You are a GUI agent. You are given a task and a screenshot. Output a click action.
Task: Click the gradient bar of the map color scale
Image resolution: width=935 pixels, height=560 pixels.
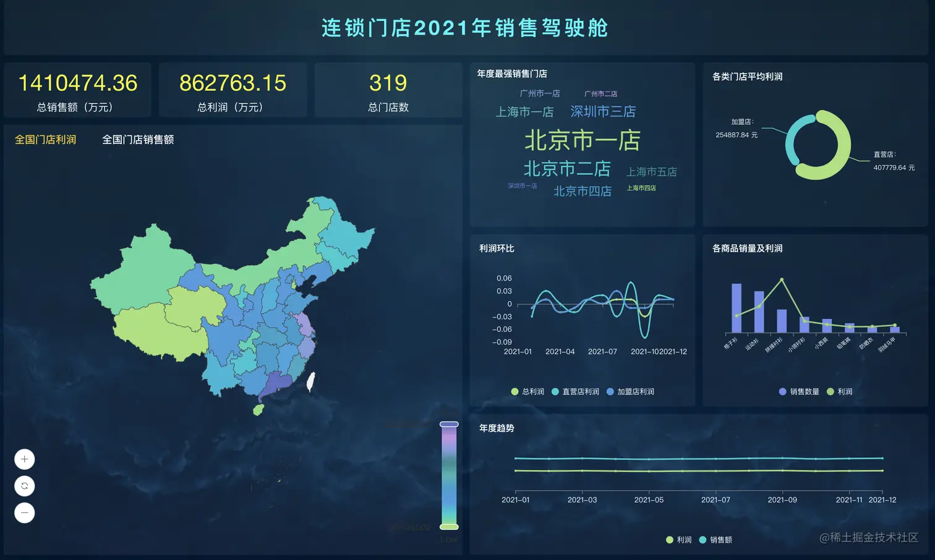tap(449, 475)
